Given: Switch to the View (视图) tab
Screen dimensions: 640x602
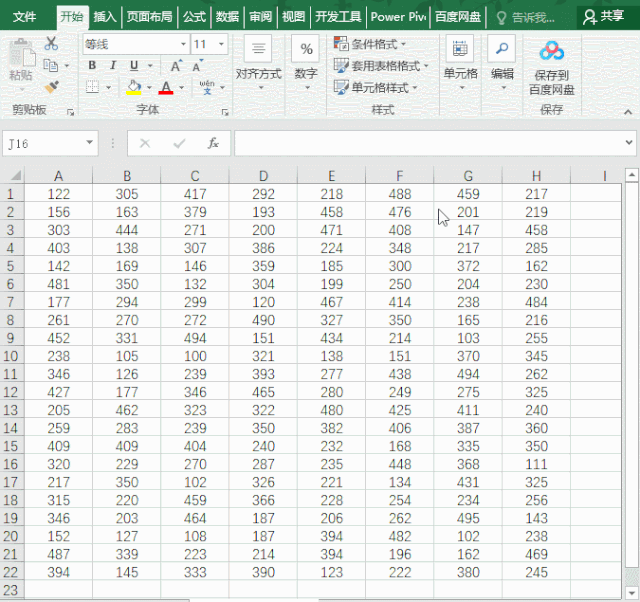Looking at the screenshot, I should click(293, 17).
